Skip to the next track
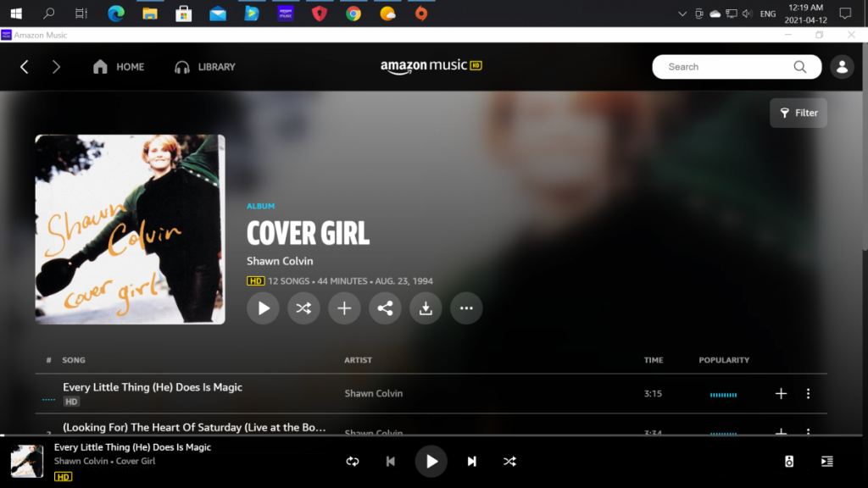Screen dimensions: 868x488 coord(471,462)
